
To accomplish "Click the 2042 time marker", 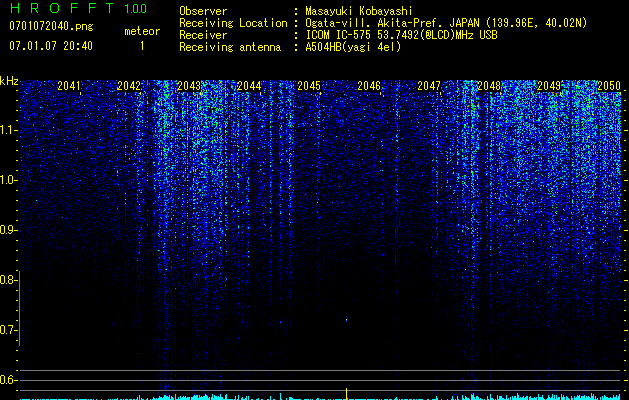I will coord(129,86).
